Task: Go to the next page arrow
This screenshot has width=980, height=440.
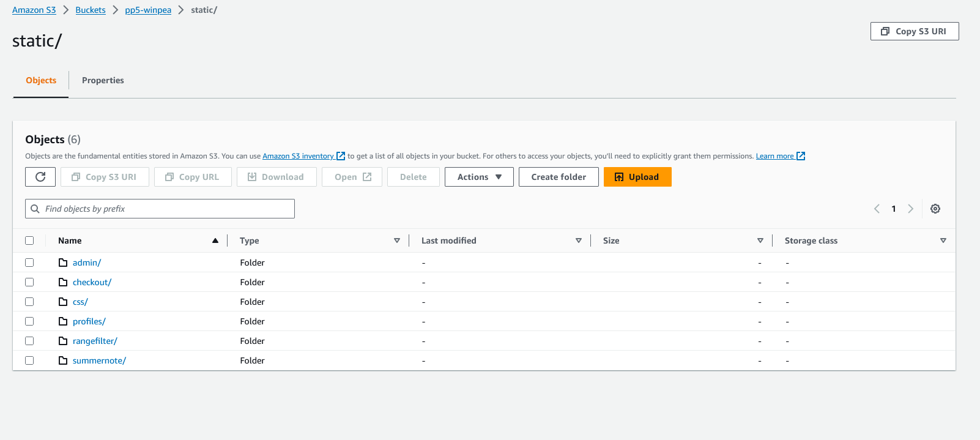Action: (910, 209)
